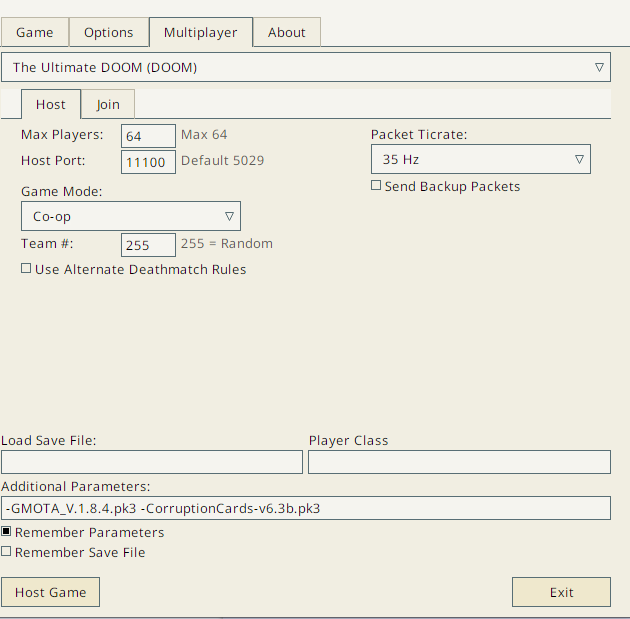Switch to the Join sub-tab
Screen dimensions: 630x619
click(x=108, y=104)
